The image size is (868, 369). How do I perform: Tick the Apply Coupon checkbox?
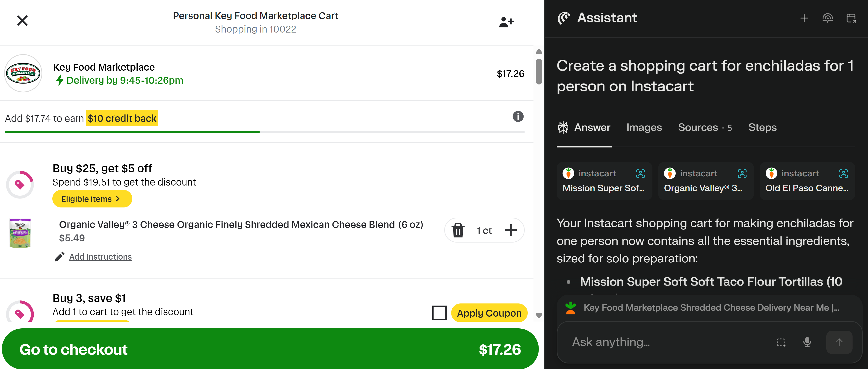click(x=439, y=313)
